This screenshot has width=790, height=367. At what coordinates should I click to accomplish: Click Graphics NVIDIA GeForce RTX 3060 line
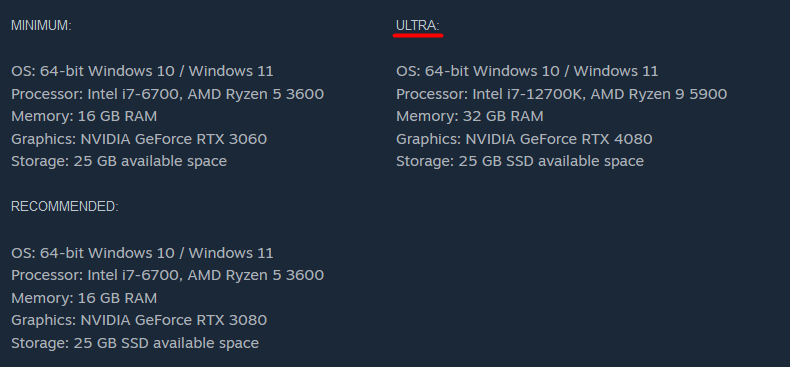[139, 139]
